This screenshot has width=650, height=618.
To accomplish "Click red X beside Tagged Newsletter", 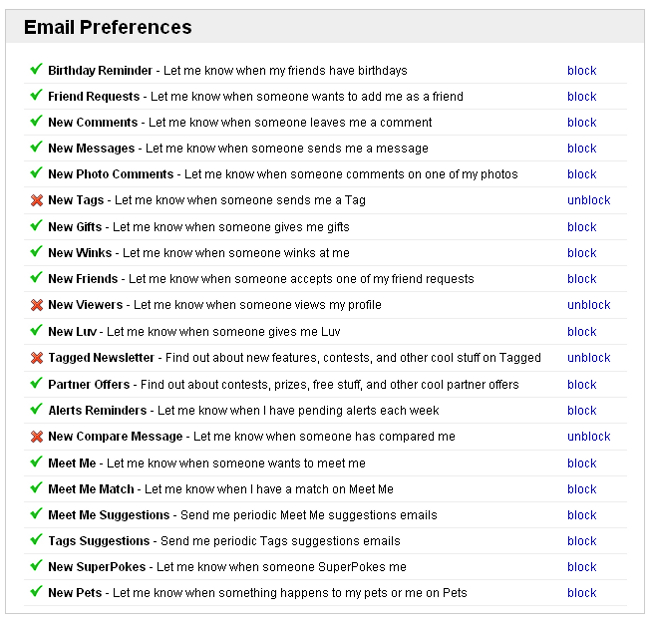I will pyautogui.click(x=36, y=358).
